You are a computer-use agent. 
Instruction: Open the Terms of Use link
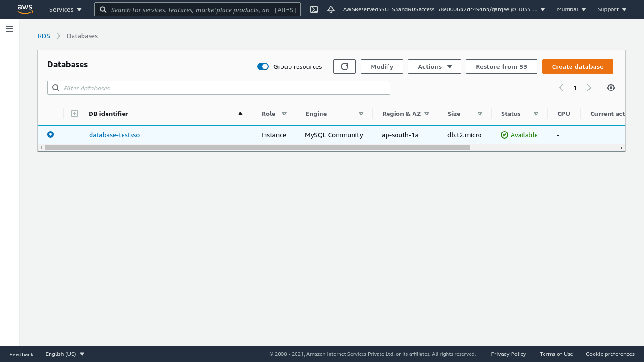point(556,354)
